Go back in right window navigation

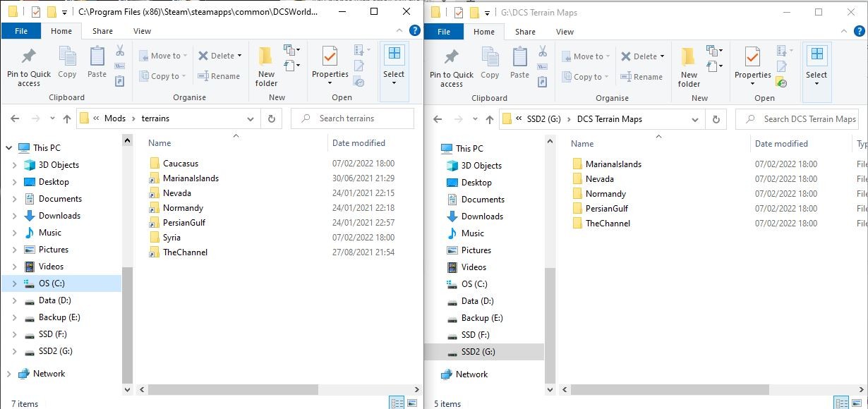coord(438,119)
